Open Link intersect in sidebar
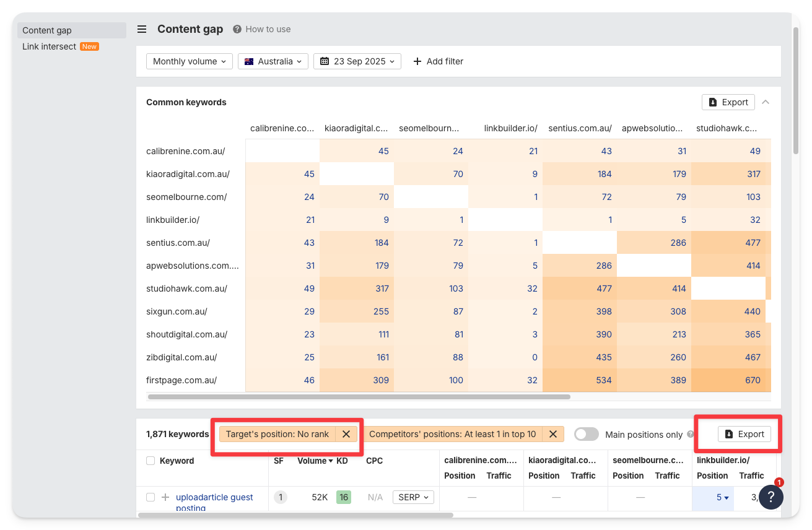The image size is (812, 530). [x=50, y=46]
